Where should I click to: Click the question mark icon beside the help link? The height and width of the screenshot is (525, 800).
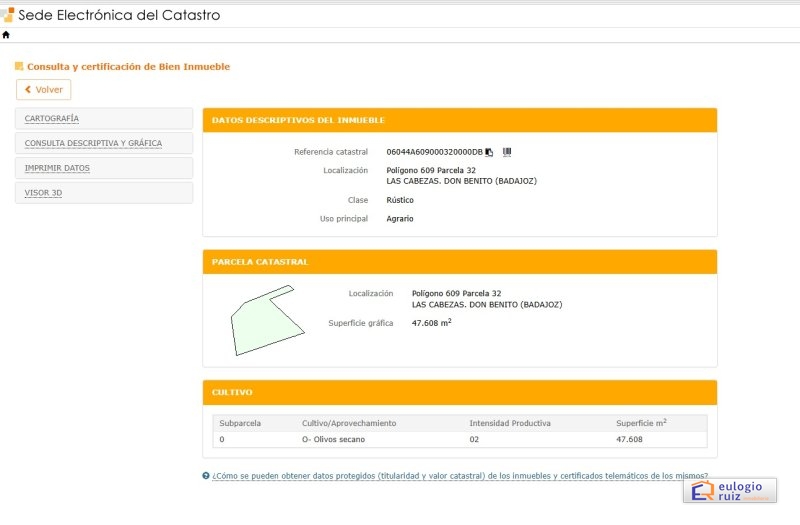click(206, 476)
